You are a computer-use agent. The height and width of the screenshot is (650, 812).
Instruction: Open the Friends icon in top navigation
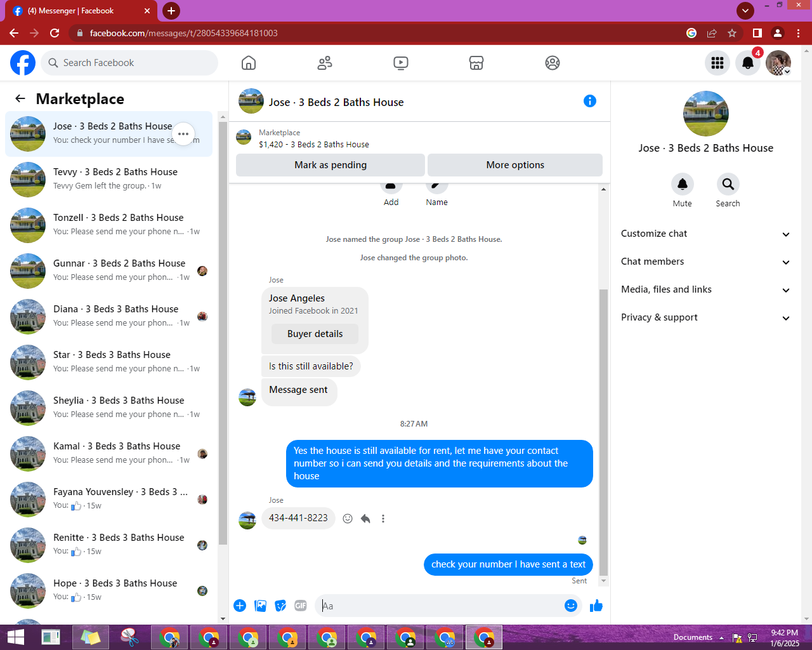tap(325, 63)
